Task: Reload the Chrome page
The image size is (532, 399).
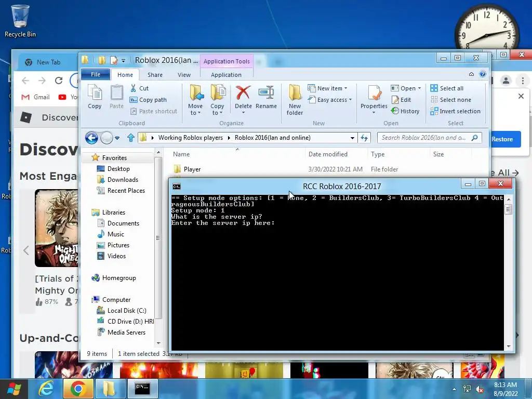Action: 59,81
